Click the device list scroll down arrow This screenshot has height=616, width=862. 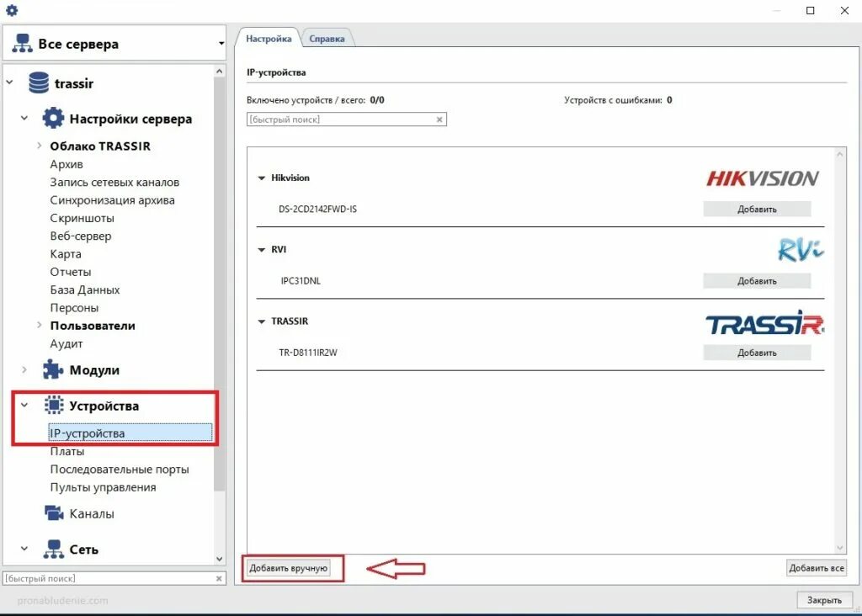(839, 547)
